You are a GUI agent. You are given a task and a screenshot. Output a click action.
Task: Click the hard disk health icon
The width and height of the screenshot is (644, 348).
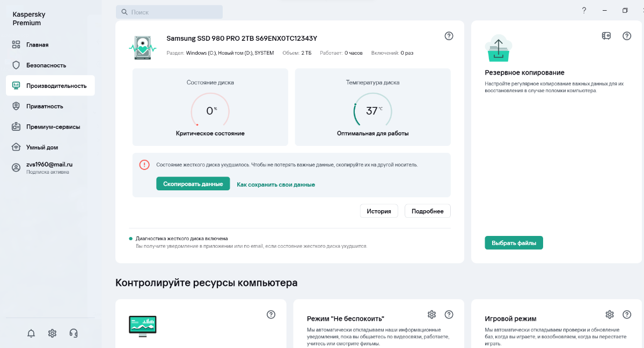[x=142, y=48]
